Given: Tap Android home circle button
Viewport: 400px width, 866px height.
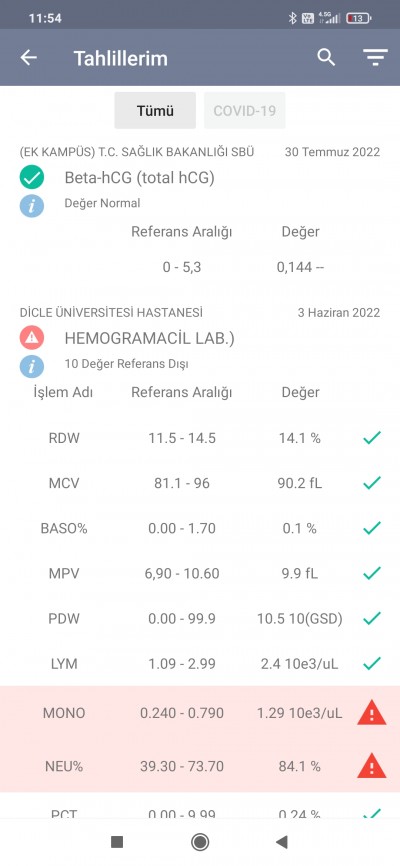Looking at the screenshot, I should tap(199, 842).
